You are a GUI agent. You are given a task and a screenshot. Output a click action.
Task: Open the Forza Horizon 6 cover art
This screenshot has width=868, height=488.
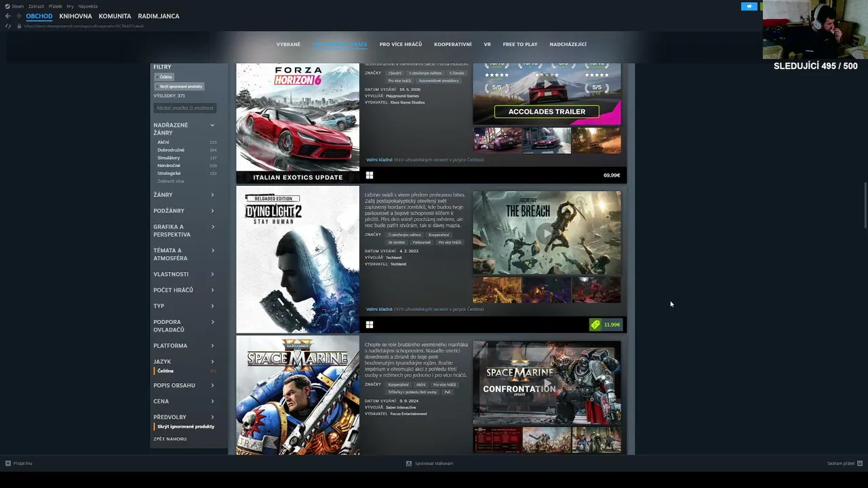pyautogui.click(x=298, y=123)
